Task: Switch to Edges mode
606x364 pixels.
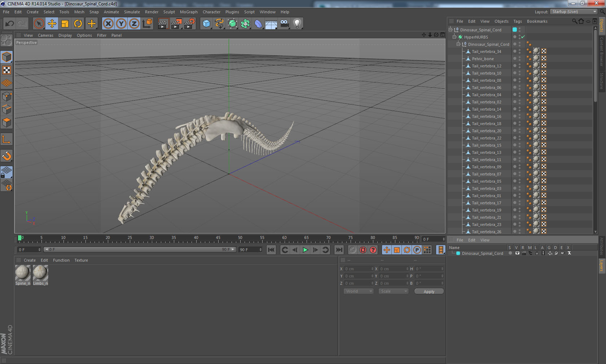Action: [6, 109]
